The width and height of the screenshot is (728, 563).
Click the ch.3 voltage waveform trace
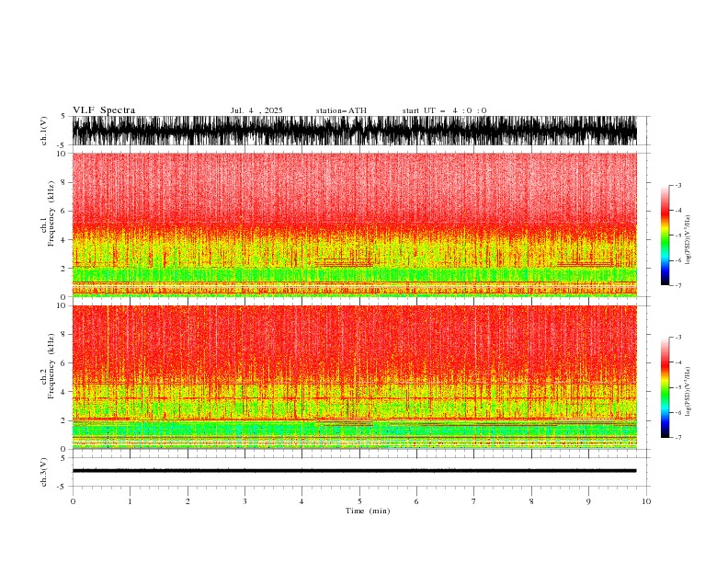pos(355,471)
